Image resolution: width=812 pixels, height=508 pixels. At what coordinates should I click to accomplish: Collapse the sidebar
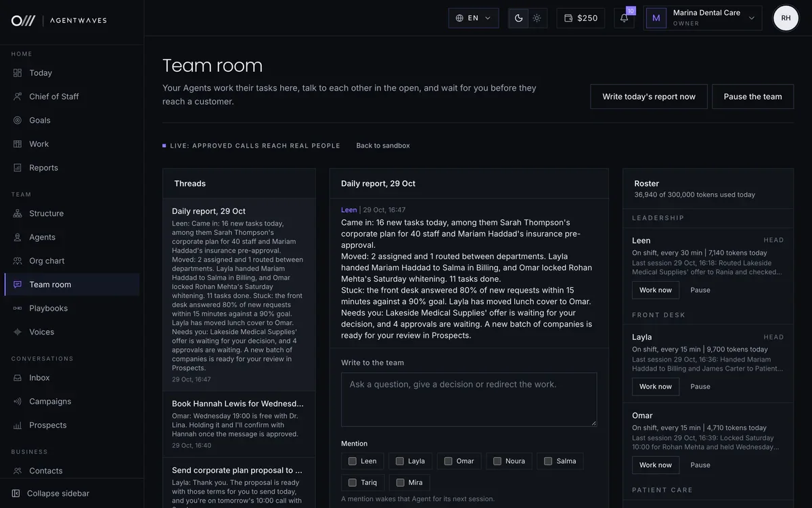click(51, 494)
